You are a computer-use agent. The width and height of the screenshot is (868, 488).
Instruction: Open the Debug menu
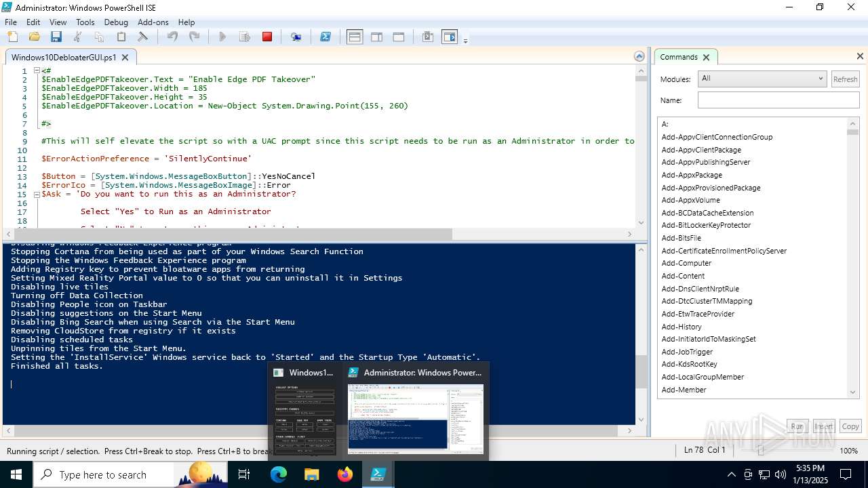click(116, 22)
